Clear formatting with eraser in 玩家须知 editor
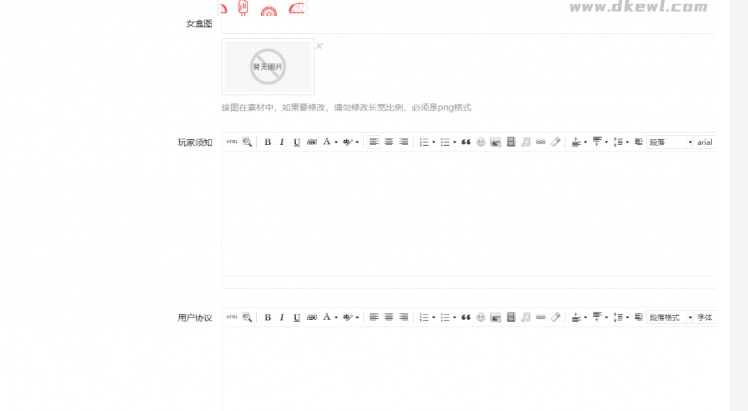The height and width of the screenshot is (411, 748). pyautogui.click(x=555, y=142)
